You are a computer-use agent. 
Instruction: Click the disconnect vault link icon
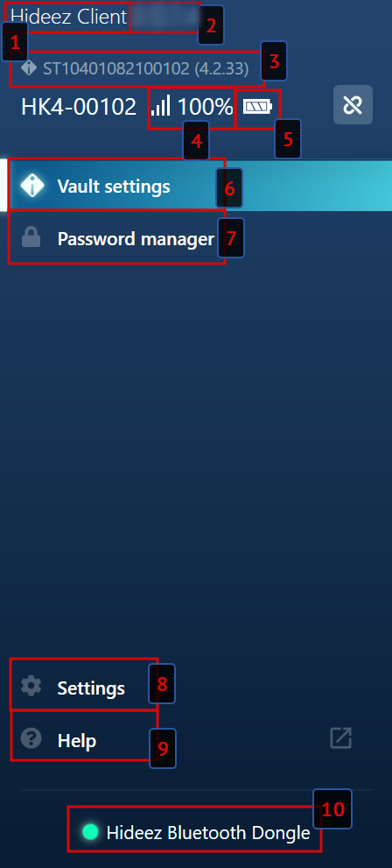353,104
